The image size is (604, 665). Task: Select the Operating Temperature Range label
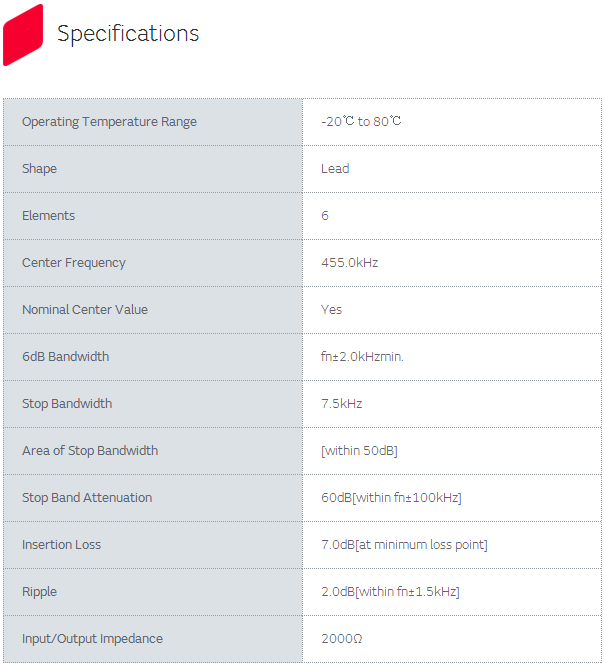(x=109, y=122)
